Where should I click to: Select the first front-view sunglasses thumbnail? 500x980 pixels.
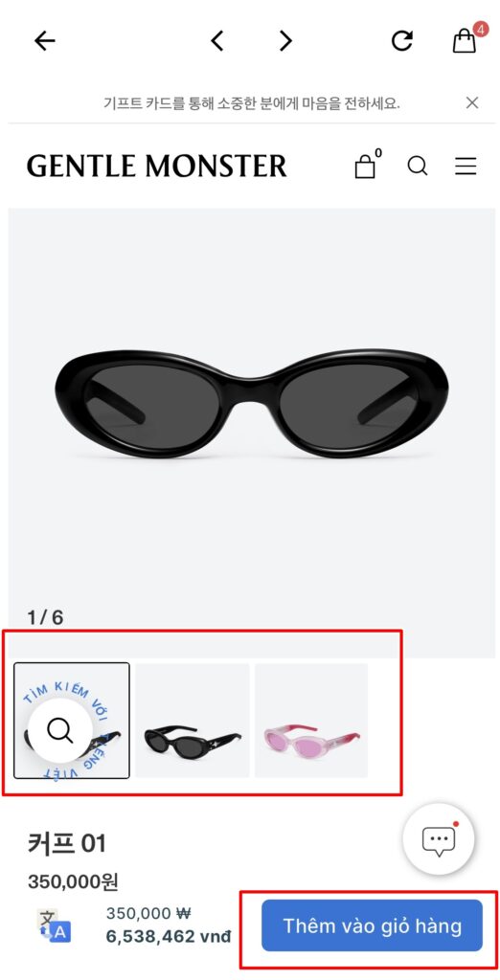click(71, 720)
